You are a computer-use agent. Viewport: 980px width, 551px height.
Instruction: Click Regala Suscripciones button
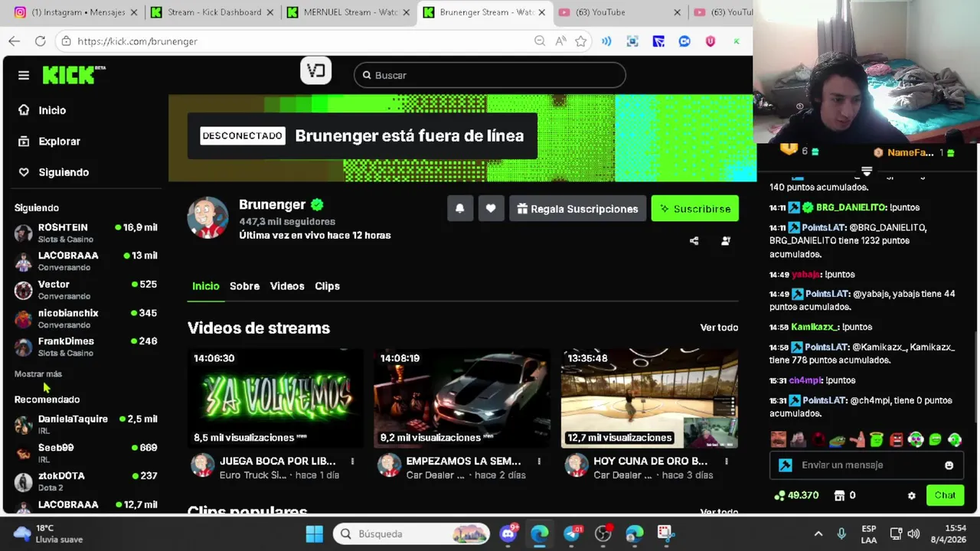(x=577, y=208)
